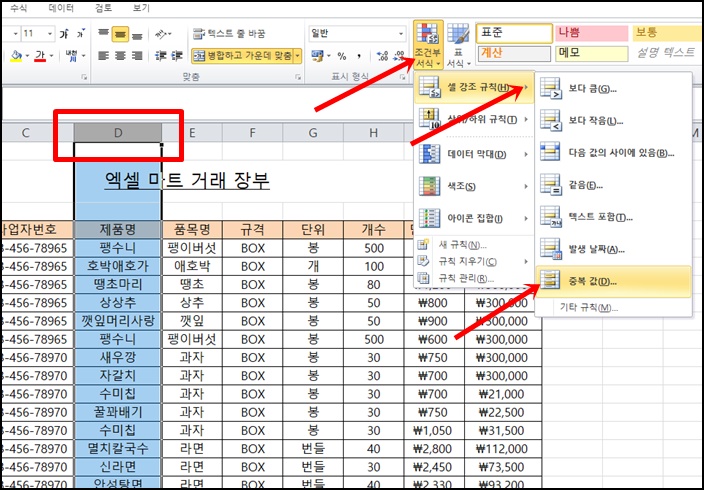Click the phonetic guide 내천 icon
704x490 pixels.
[70, 56]
